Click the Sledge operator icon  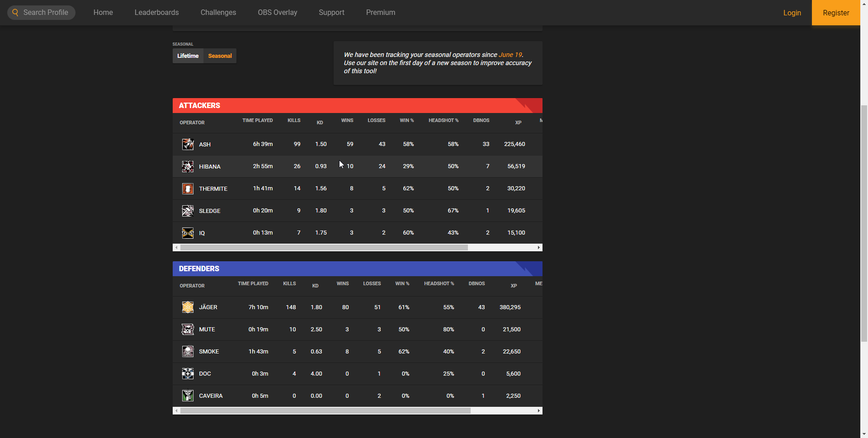point(188,211)
